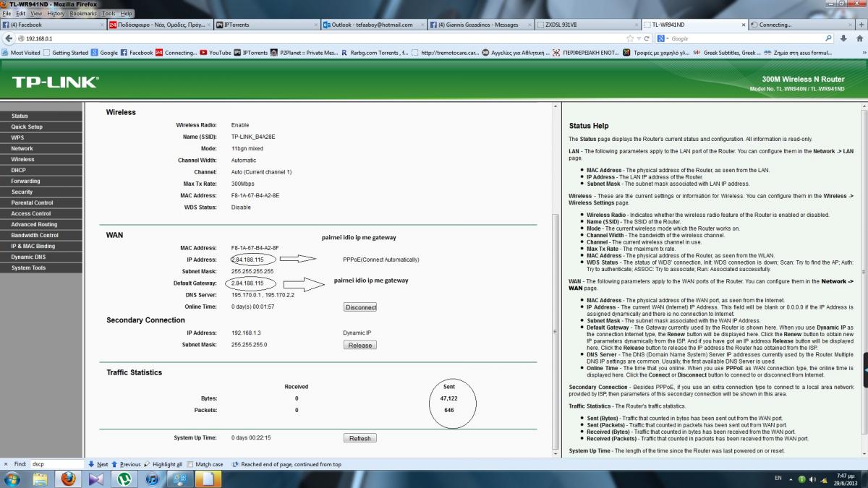868x488 pixels.
Task: Open the search engine dropdown in search box
Action: (x=663, y=38)
